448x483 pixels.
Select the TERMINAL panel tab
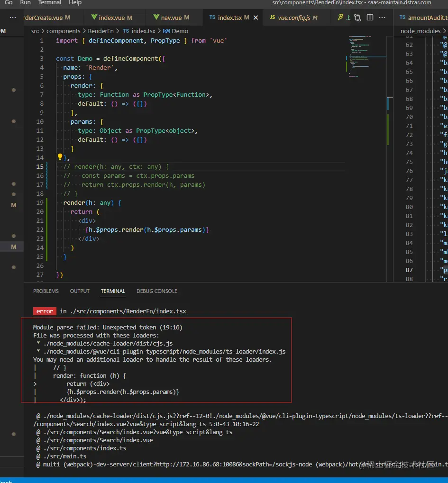(x=113, y=291)
